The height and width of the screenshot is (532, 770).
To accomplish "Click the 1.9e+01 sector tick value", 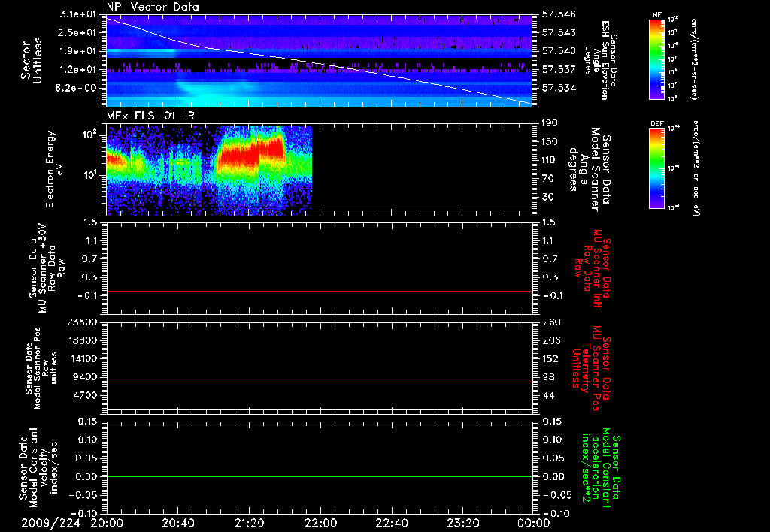I will point(77,51).
